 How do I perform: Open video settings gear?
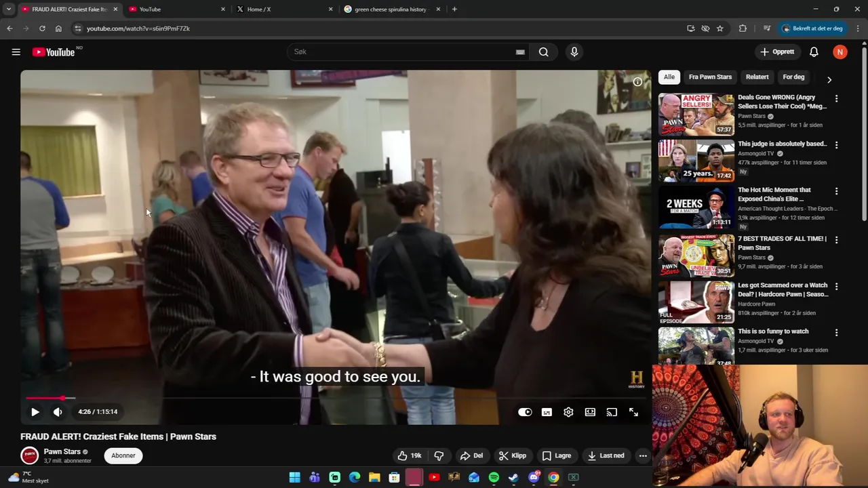point(568,412)
